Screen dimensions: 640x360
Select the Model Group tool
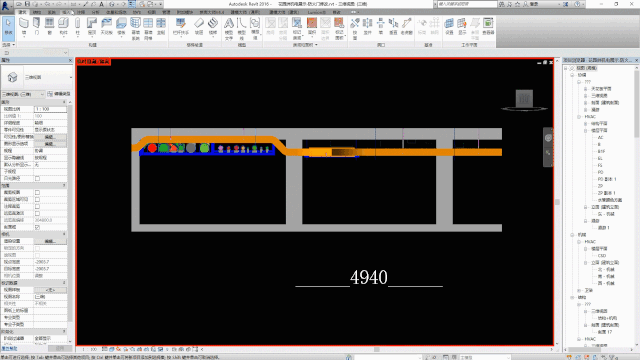pos(255,28)
